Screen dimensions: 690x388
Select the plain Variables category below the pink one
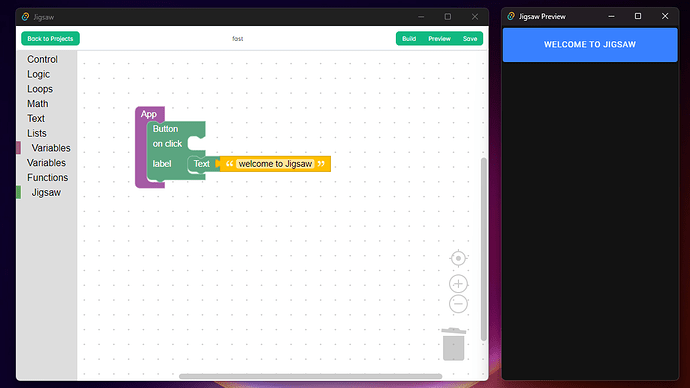(46, 163)
